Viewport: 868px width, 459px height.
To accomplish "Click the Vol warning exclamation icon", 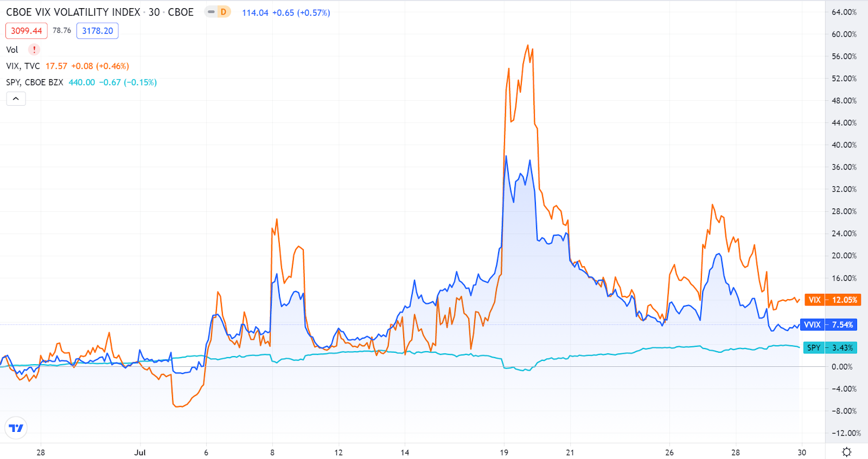I will coord(34,49).
